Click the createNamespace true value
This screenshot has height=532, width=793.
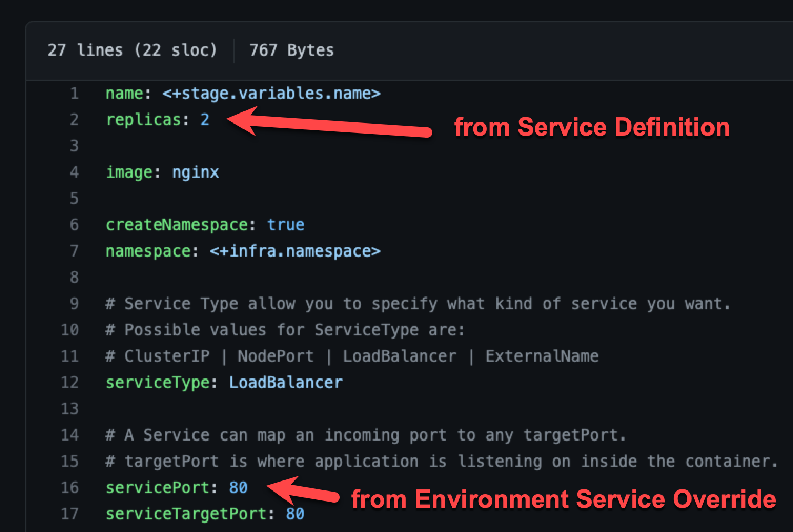click(286, 225)
